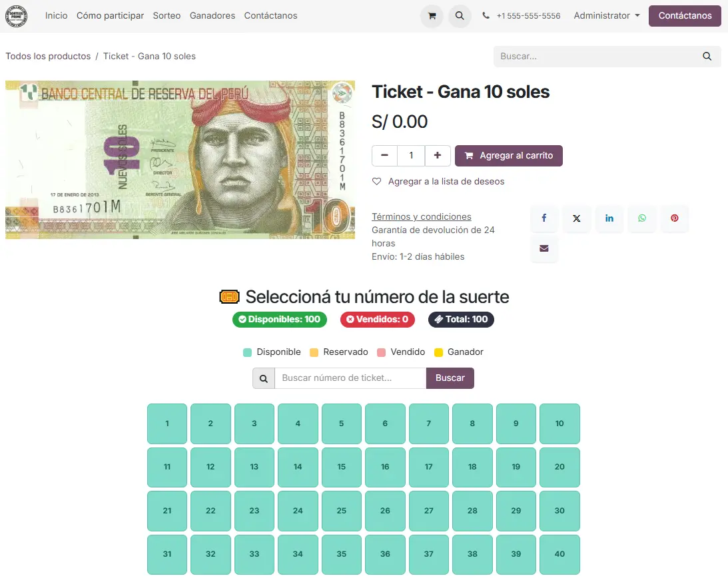Open Términos y condiciones link
Image resolution: width=728 pixels, height=578 pixels.
point(421,217)
